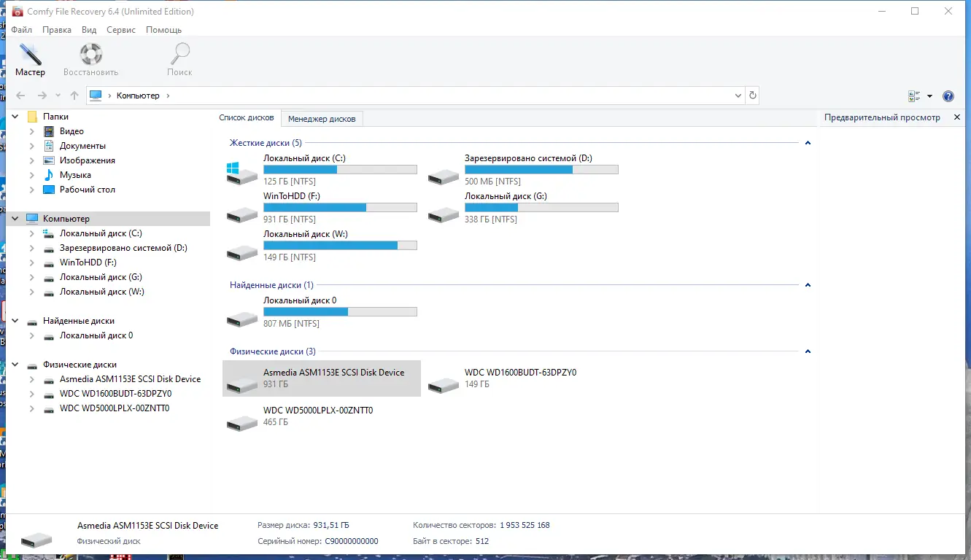Switch to the Менеджер дисков tab
This screenshot has height=560, width=971.
click(x=322, y=118)
